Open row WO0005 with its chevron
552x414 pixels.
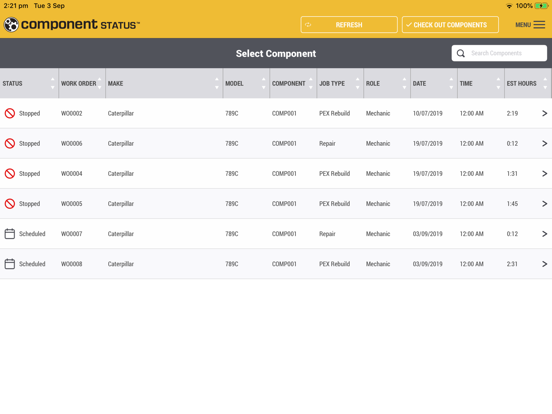544,203
